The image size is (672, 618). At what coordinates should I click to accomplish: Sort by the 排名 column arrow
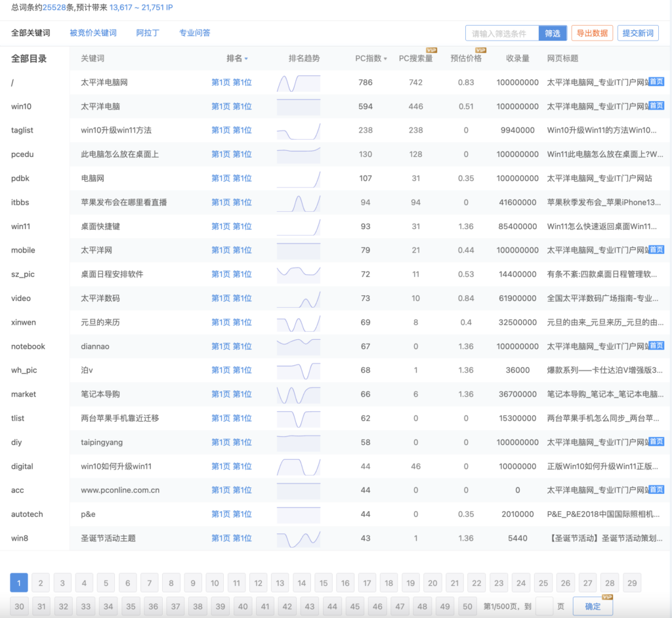coord(246,58)
